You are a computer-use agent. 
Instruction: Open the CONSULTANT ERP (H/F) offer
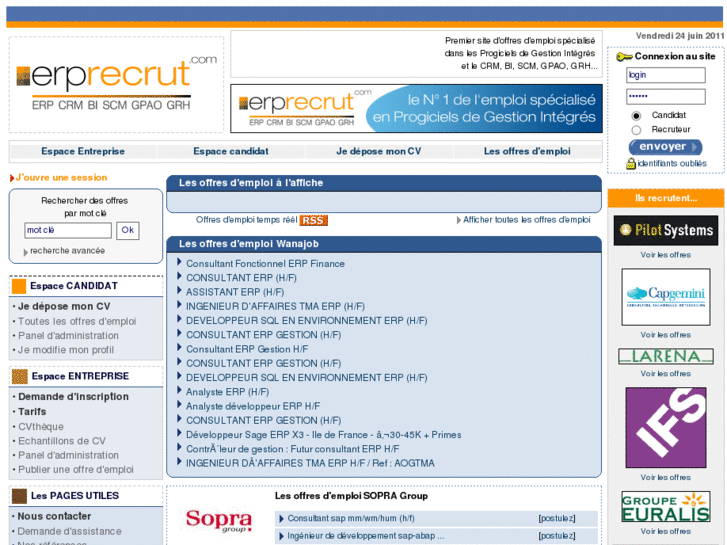pos(241,278)
